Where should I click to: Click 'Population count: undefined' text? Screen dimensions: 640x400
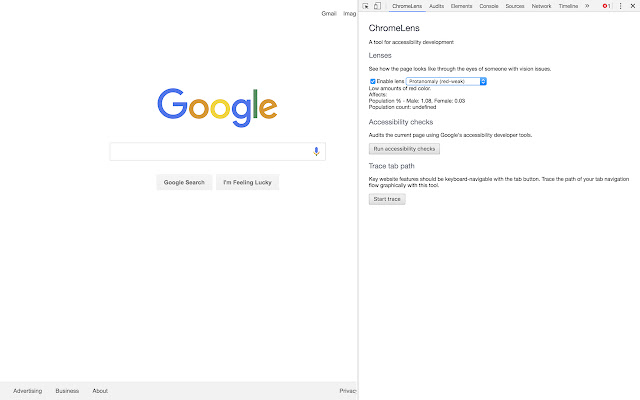point(402,107)
